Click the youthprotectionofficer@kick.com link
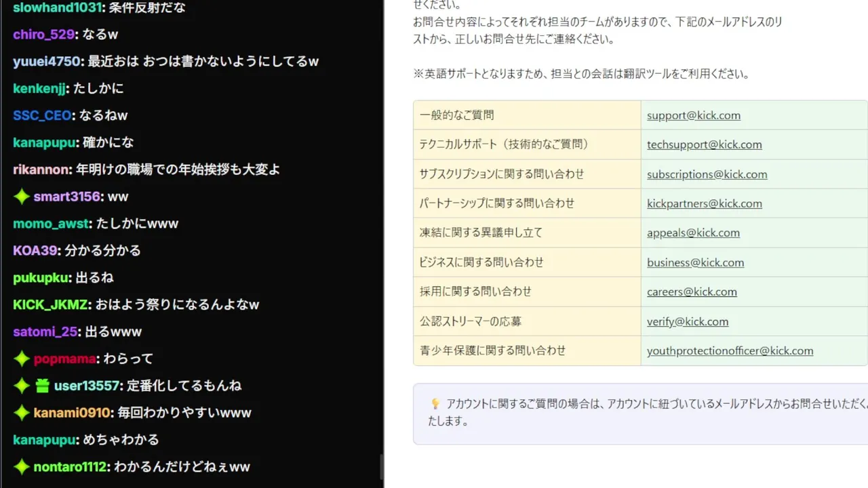 (x=730, y=350)
